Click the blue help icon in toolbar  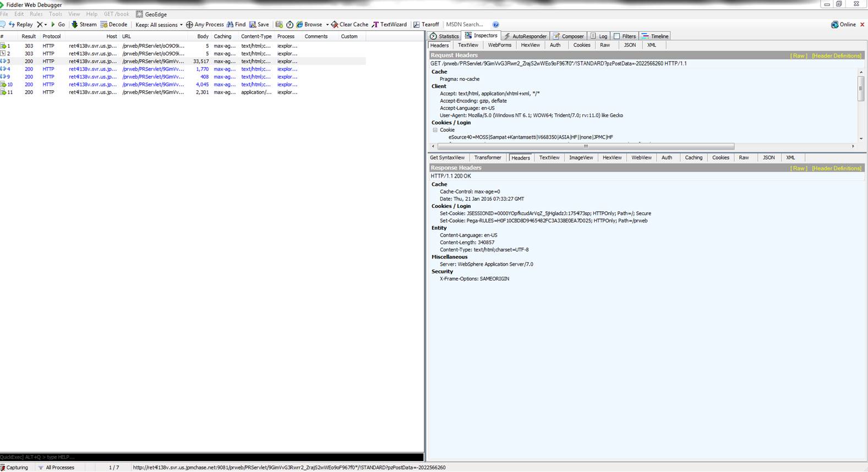495,25
